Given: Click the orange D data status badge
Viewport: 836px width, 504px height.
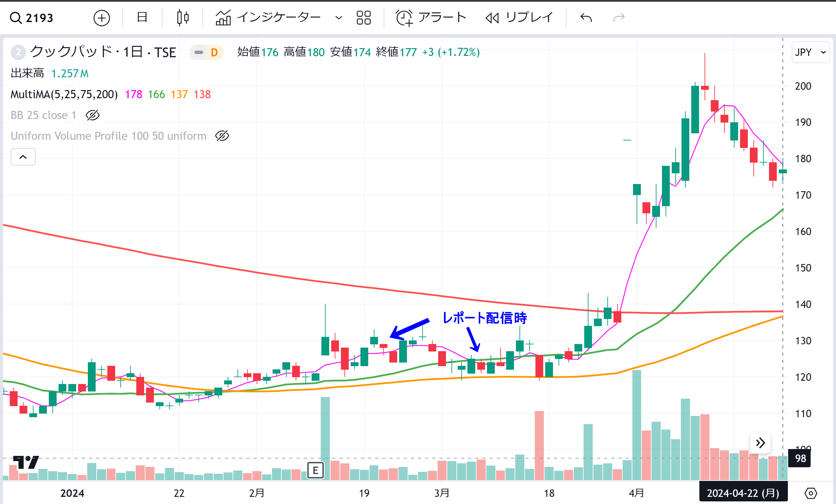Looking at the screenshot, I should pyautogui.click(x=214, y=53).
